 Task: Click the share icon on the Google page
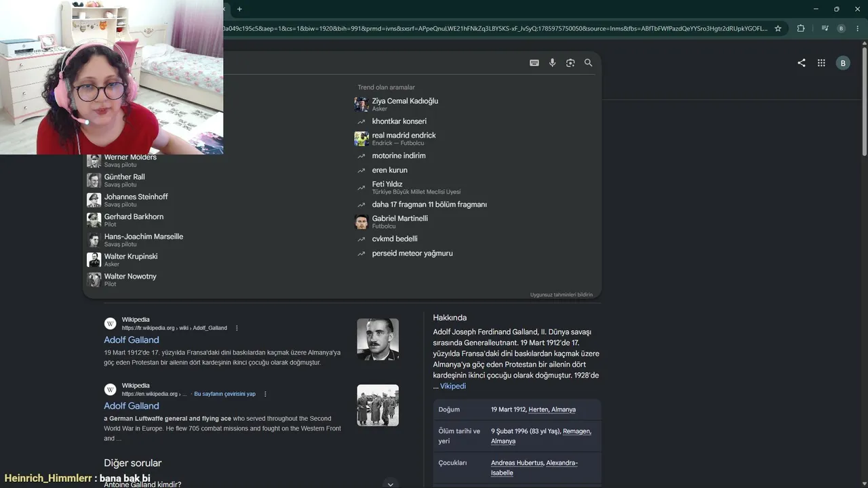802,63
